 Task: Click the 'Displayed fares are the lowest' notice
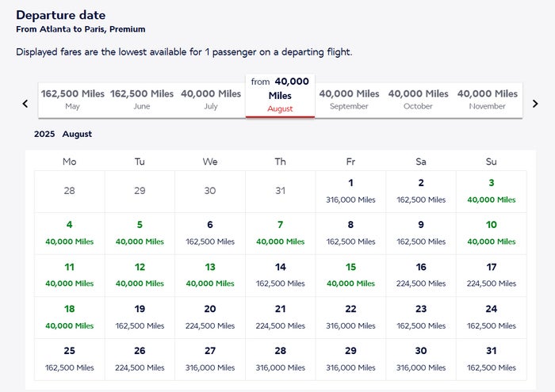click(x=184, y=52)
